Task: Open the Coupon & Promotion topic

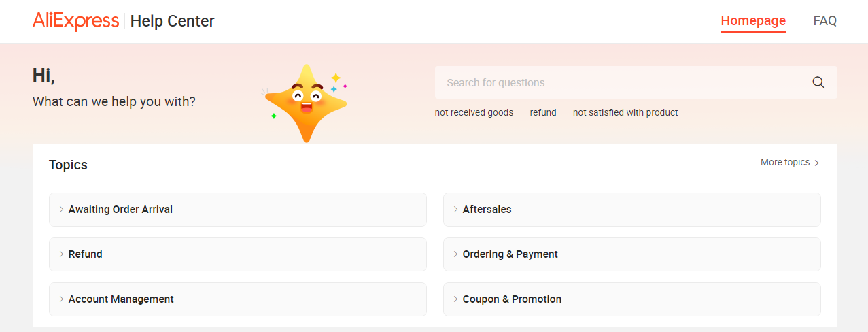Action: (x=512, y=299)
